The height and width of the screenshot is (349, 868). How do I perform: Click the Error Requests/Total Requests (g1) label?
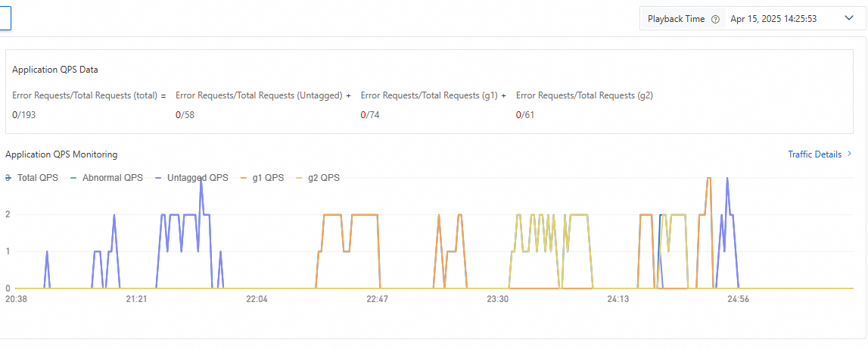coord(430,95)
